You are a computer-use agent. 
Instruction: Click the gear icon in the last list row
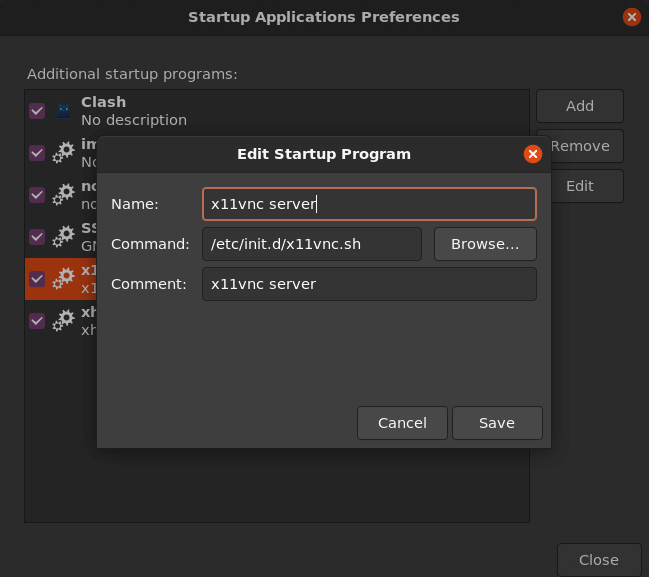tap(63, 320)
